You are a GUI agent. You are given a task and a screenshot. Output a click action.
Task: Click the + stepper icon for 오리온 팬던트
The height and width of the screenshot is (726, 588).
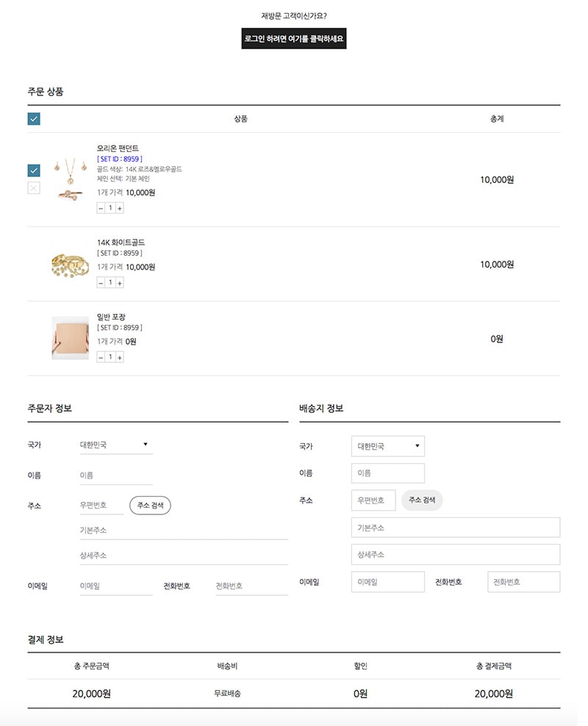tap(119, 207)
